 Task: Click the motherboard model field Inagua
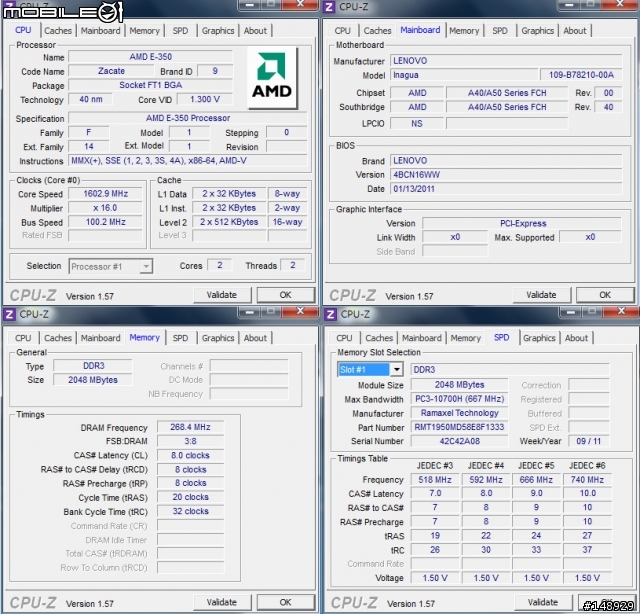click(464, 75)
